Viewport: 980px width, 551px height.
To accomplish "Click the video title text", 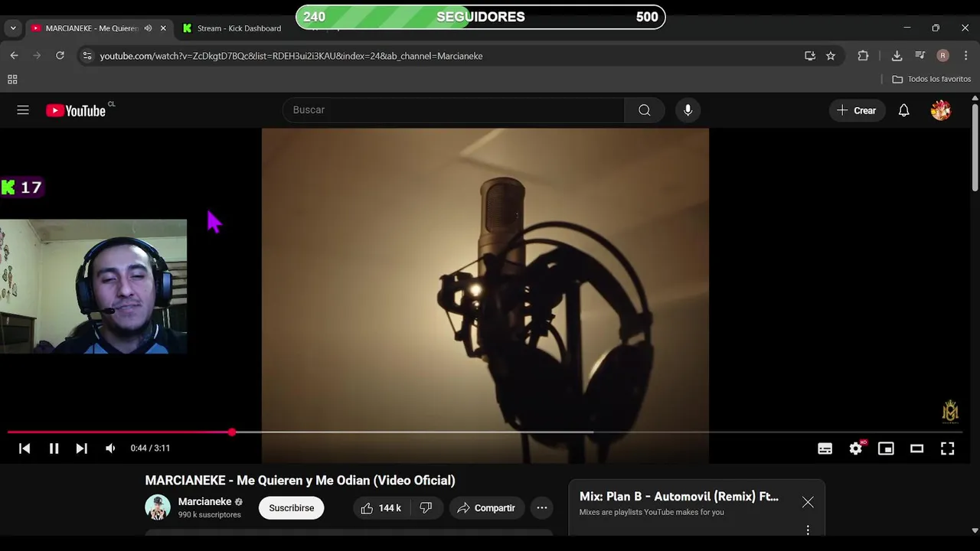I will point(300,481).
